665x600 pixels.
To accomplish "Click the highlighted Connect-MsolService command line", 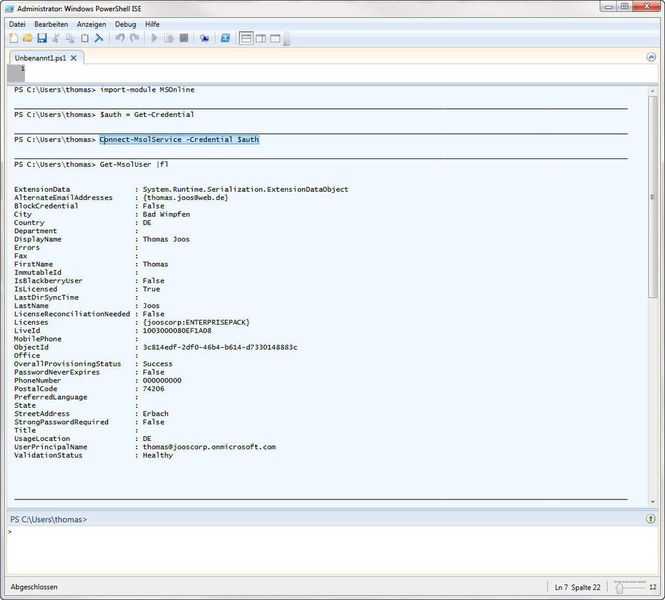I will [x=179, y=140].
